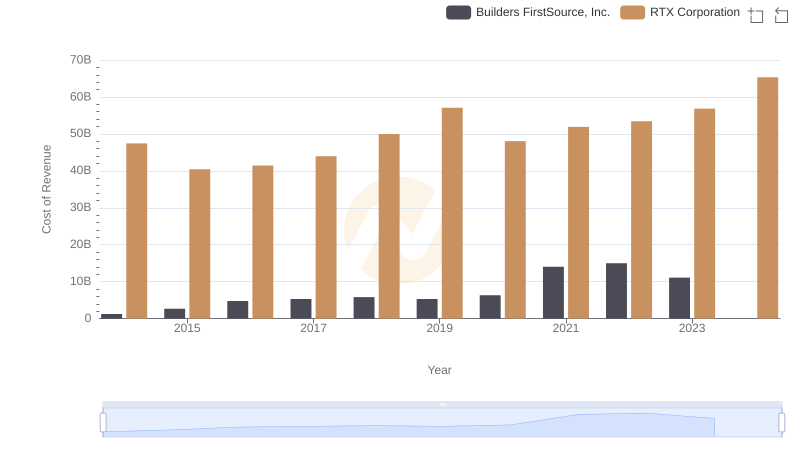
Task: Click the Year axis title
Action: (439, 370)
